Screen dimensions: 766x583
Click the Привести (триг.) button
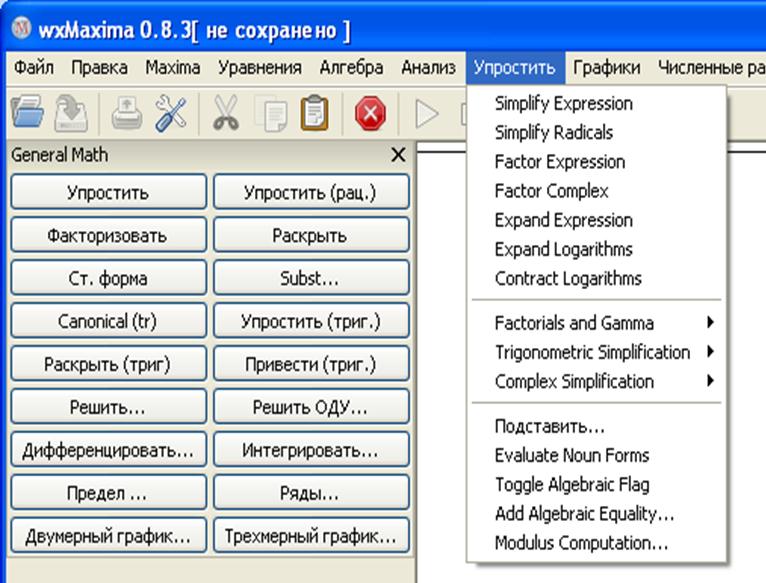click(x=311, y=364)
